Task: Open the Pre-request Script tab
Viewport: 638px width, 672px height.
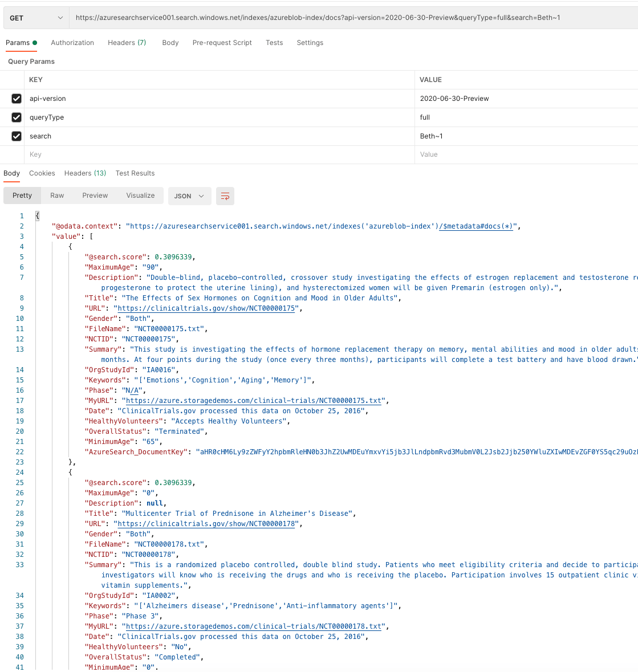Action: tap(222, 43)
